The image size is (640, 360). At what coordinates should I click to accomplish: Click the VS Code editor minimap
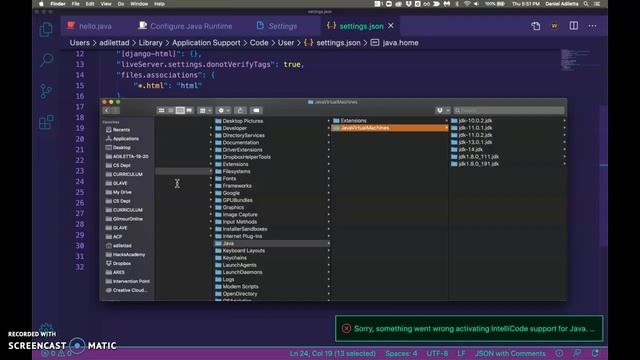576,60
